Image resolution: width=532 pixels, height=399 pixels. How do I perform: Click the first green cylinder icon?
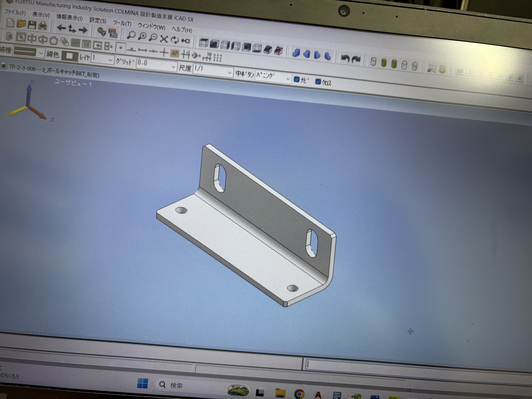[x=384, y=63]
